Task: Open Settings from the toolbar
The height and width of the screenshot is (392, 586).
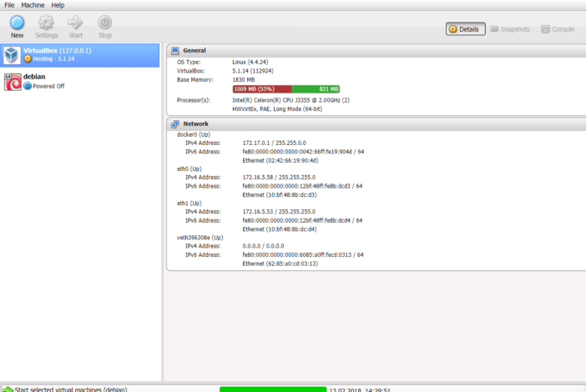Action: (x=47, y=27)
